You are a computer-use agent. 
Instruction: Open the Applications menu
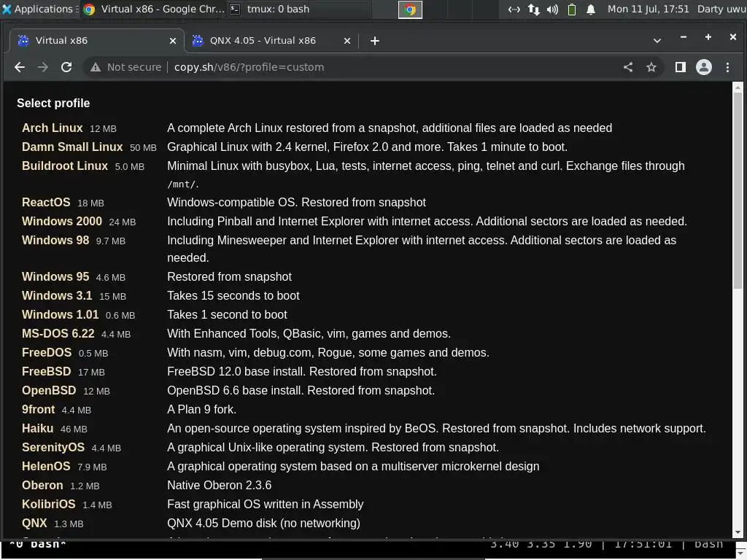(40, 9)
